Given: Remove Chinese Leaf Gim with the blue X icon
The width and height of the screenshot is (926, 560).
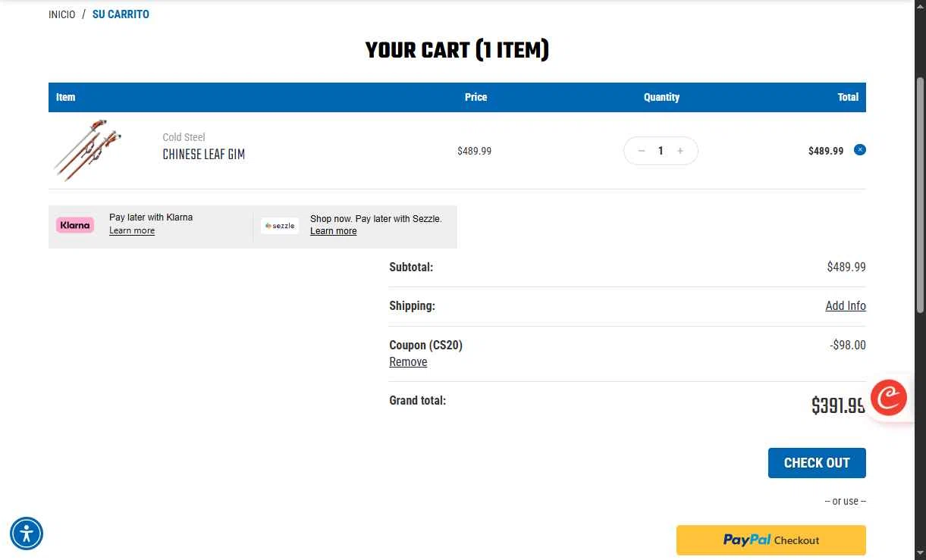Looking at the screenshot, I should point(860,149).
